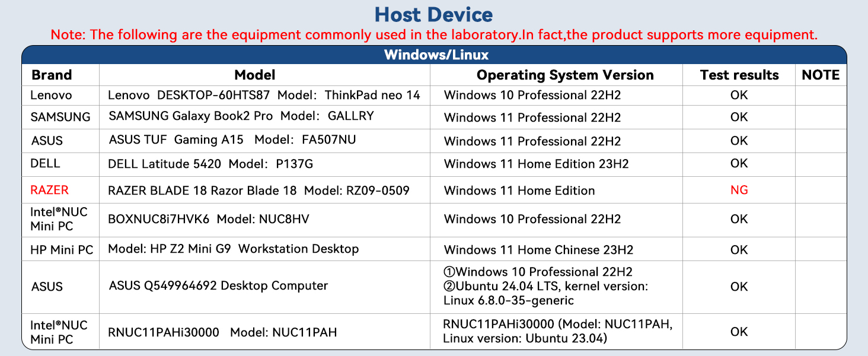The width and height of the screenshot is (868, 356).
Task: Click the 'Host Device' title
Action: coord(434,14)
